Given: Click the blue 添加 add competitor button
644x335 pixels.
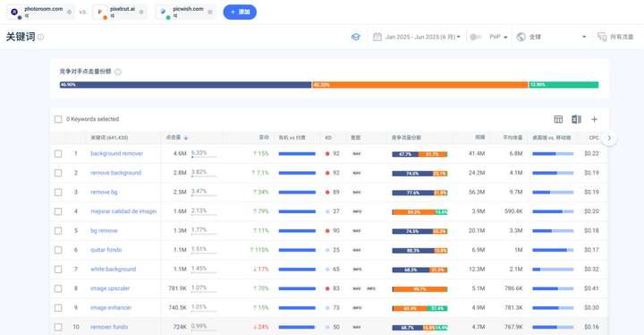Looking at the screenshot, I should [240, 12].
